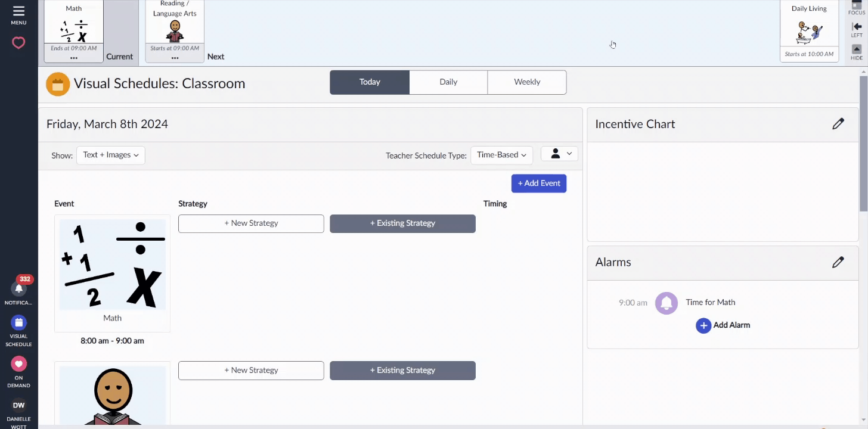Click + Existing Strategy for second event
The height and width of the screenshot is (429, 868).
pos(402,371)
